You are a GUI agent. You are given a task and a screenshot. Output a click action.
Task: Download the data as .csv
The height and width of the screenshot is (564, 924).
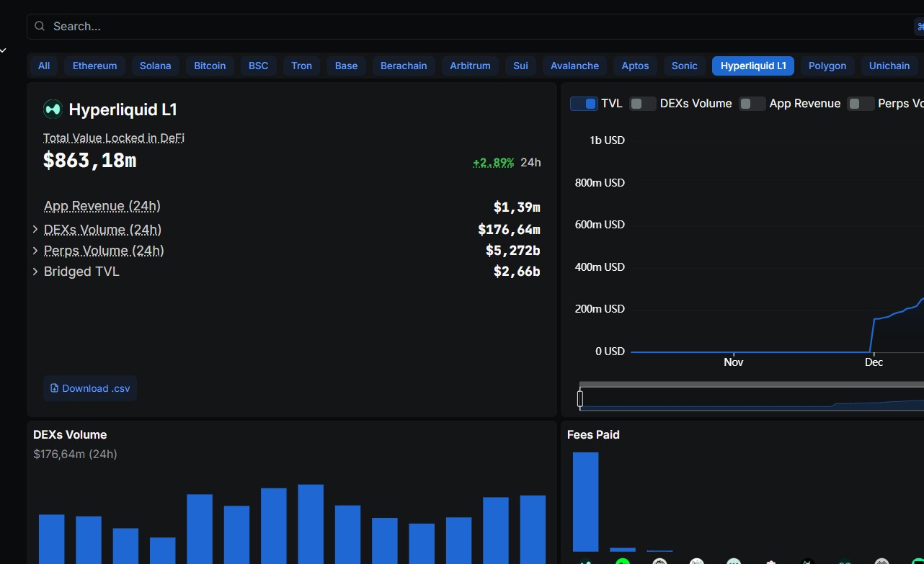(x=90, y=388)
